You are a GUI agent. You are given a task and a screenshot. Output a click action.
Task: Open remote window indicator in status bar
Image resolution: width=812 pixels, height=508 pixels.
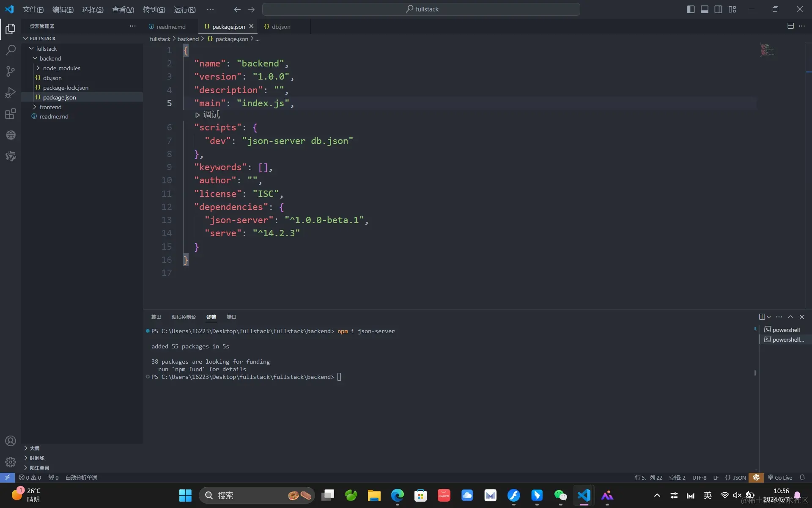pyautogui.click(x=7, y=478)
